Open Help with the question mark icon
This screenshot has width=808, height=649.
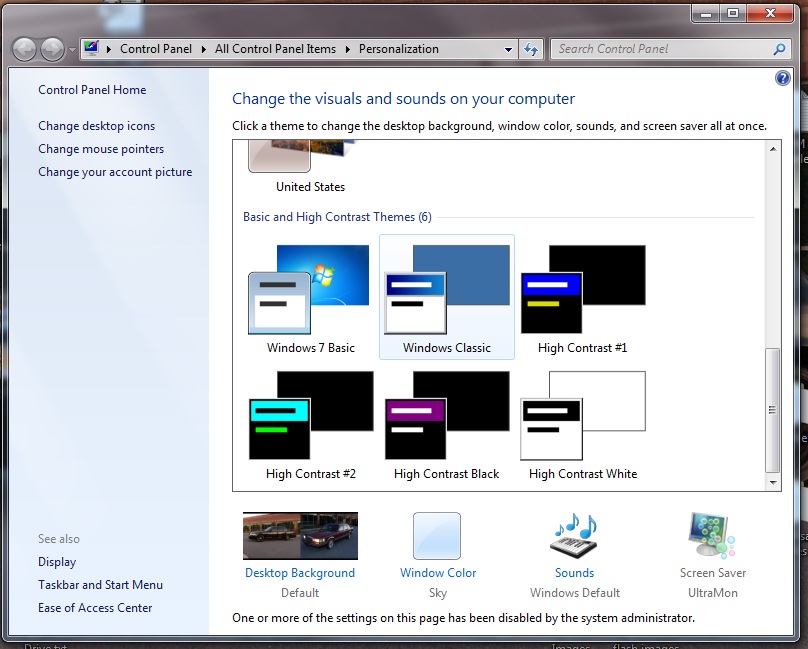click(x=782, y=78)
